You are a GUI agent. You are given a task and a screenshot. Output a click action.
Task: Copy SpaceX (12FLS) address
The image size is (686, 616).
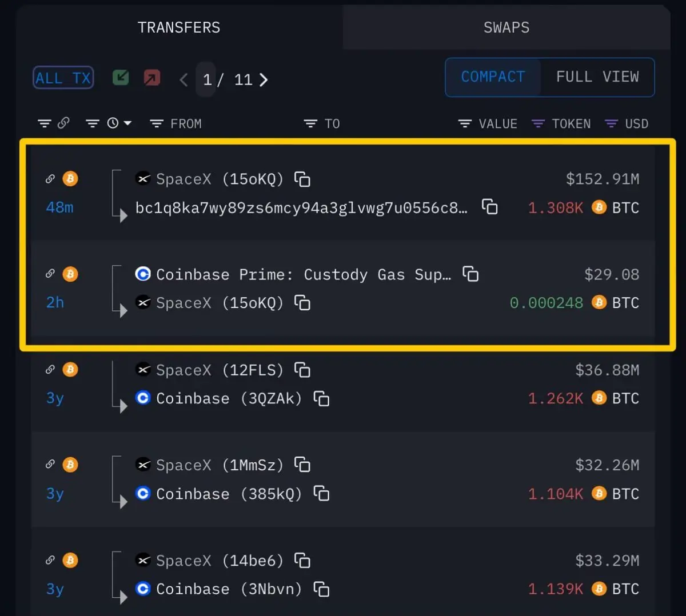click(302, 370)
